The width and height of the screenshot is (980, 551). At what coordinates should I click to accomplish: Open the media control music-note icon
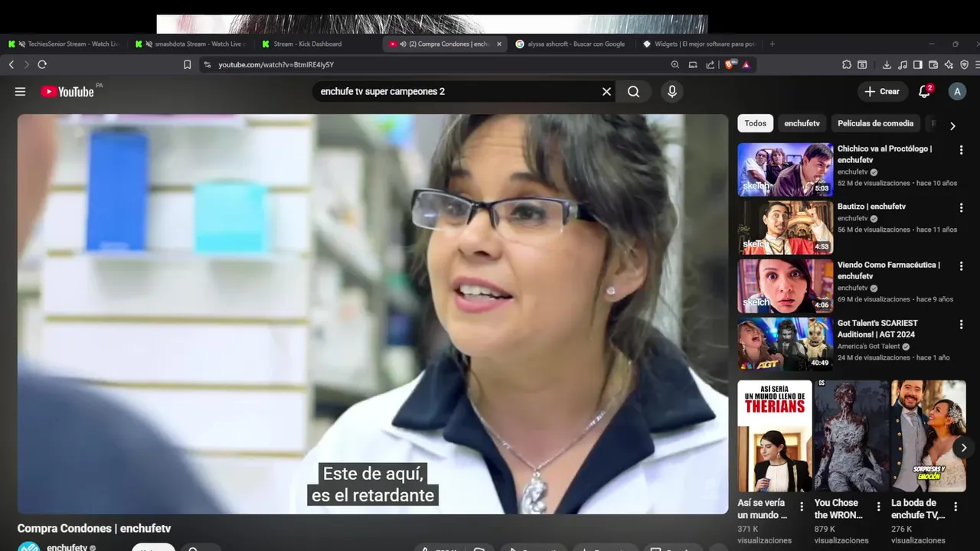pyautogui.click(x=903, y=65)
